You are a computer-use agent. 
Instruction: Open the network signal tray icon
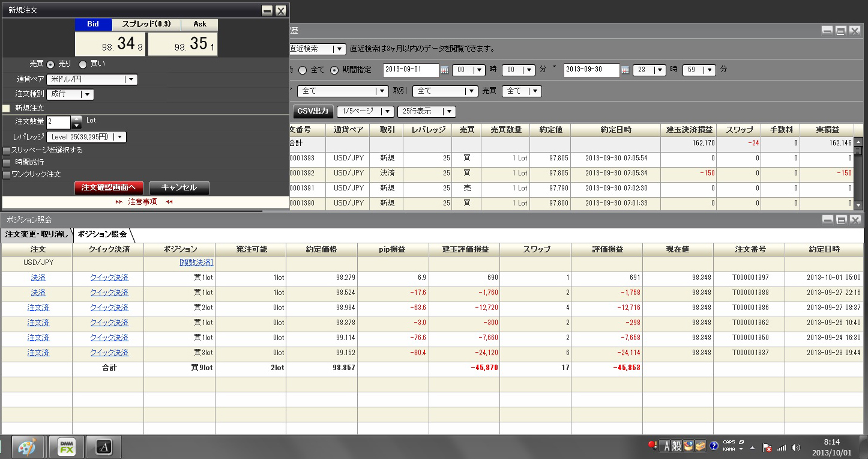(x=782, y=448)
